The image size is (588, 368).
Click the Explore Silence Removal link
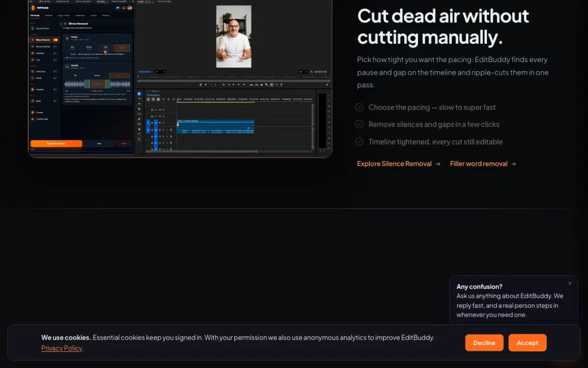click(399, 164)
